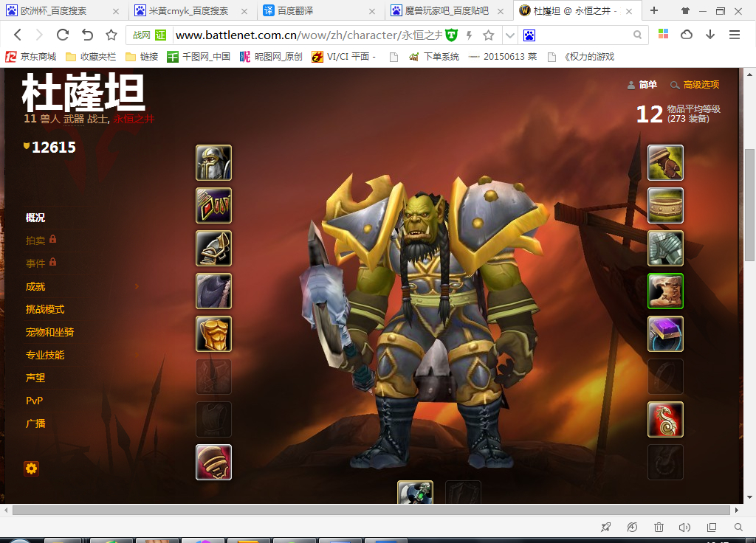Switch to 简单 profile view
The width and height of the screenshot is (756, 543).
coord(642,85)
